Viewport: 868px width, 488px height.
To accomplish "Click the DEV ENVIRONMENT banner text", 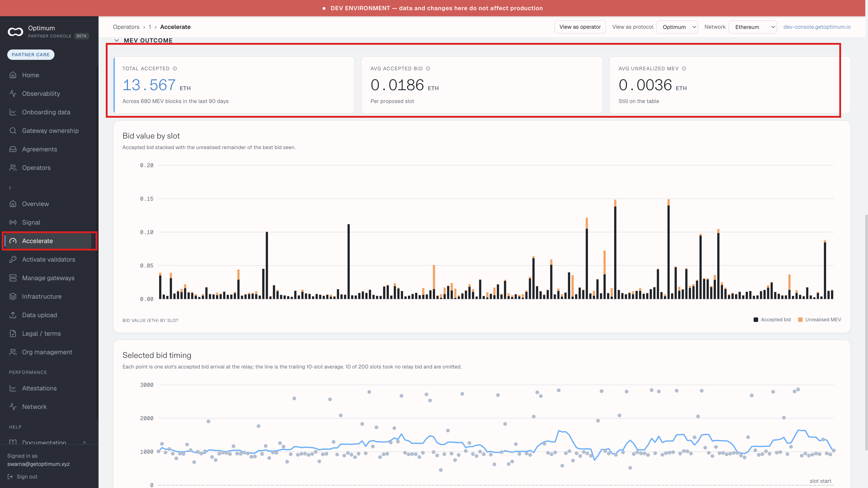I will (436, 8).
